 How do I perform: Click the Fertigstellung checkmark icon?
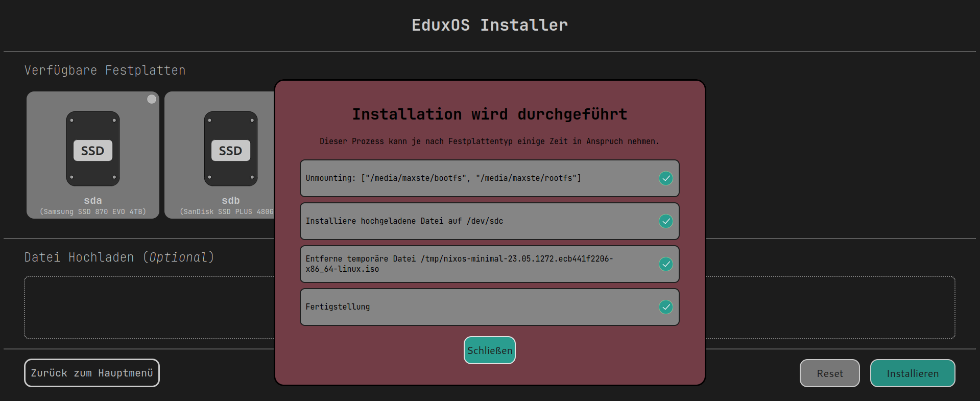tap(665, 307)
